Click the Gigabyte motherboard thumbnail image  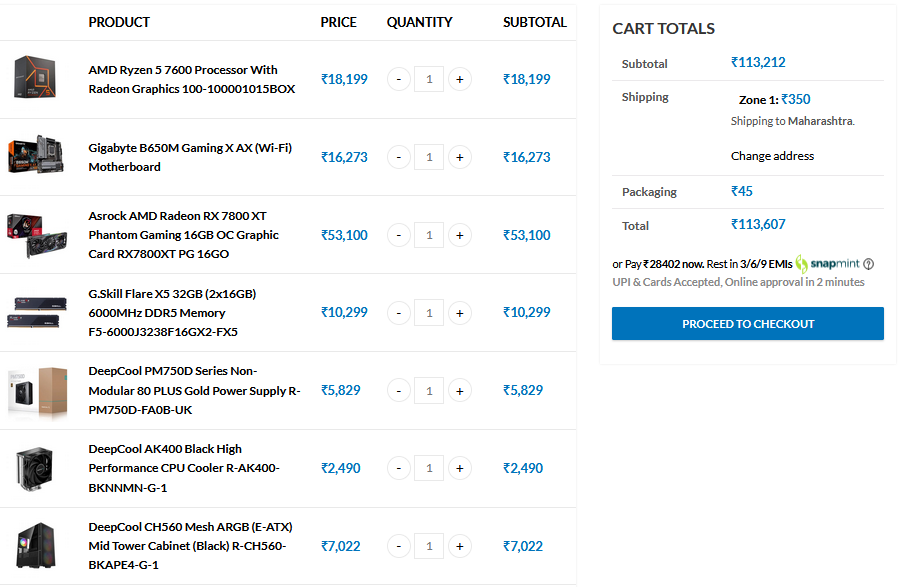coord(36,155)
